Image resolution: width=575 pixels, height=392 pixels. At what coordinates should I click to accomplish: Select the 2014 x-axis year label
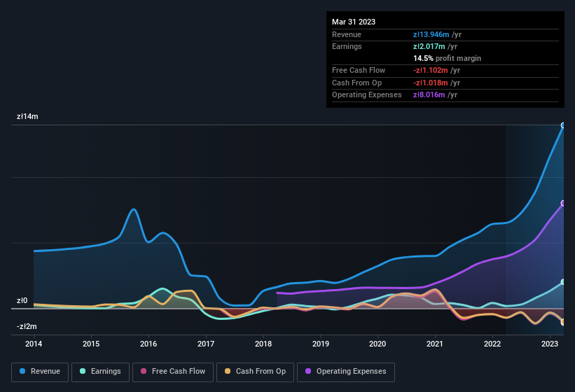coord(34,344)
